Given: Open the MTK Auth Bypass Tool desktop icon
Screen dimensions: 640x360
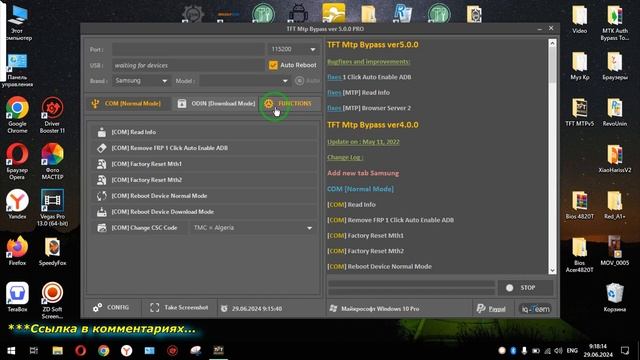Looking at the screenshot, I should pos(615,22).
